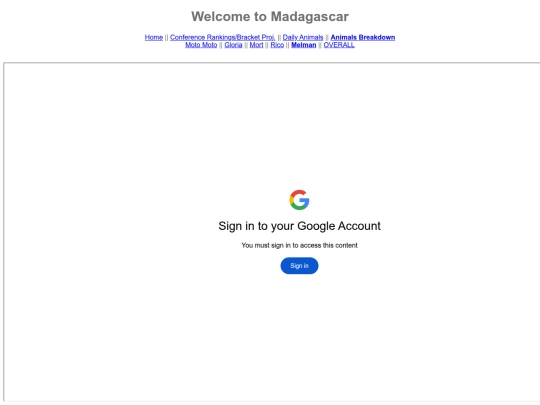The height and width of the screenshot is (405, 540).
Task: Go to the Daily Animals page
Action: [x=303, y=37]
